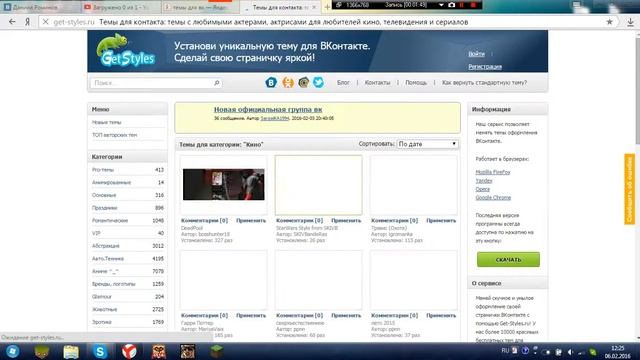
Task: Switch to the 'Загружено 0 из 1' YouTube tab
Action: tap(119, 7)
